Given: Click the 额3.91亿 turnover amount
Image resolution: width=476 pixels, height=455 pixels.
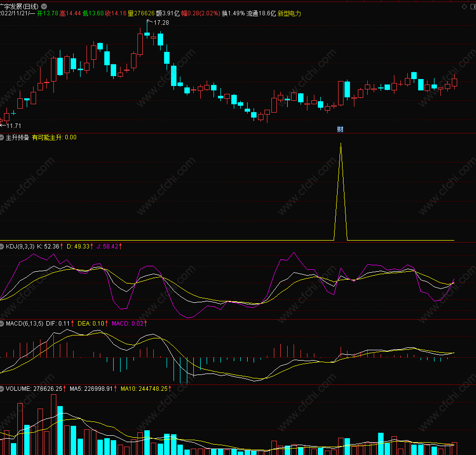Looking at the screenshot, I should pos(168,13).
